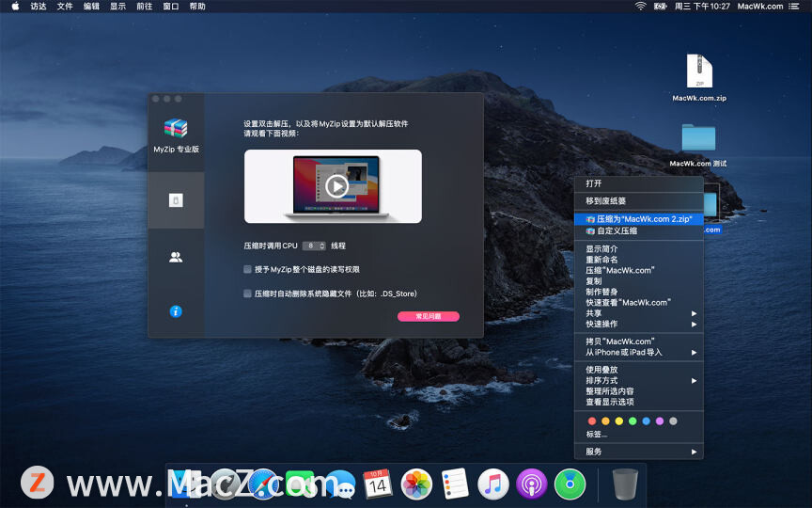The height and width of the screenshot is (508, 812).
Task: Select the MacWk.com.zip file on desktop
Action: (x=699, y=78)
